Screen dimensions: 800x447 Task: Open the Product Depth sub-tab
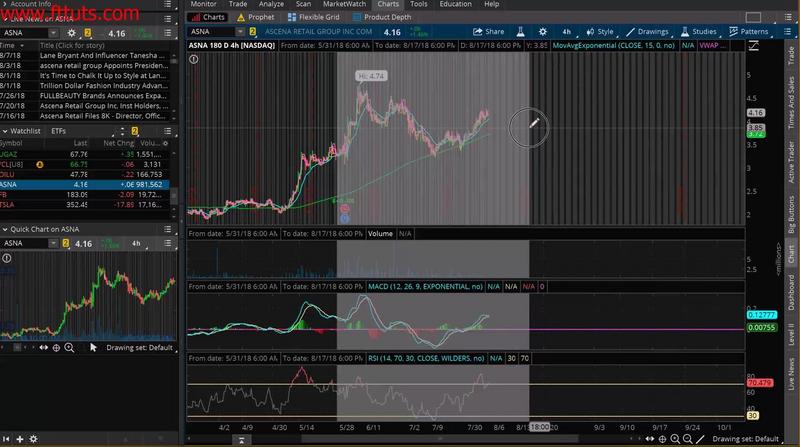pyautogui.click(x=382, y=17)
